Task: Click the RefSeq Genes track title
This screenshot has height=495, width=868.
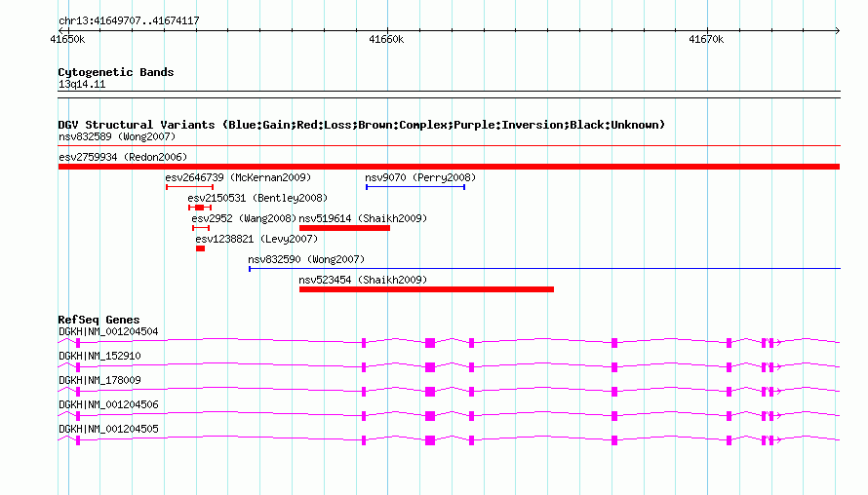Action: pos(99,320)
